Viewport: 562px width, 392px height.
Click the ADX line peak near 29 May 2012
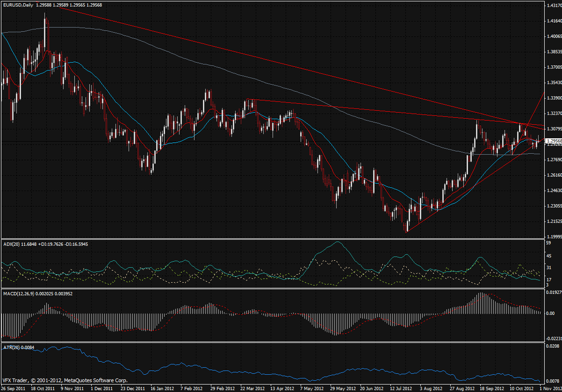coord(338,242)
